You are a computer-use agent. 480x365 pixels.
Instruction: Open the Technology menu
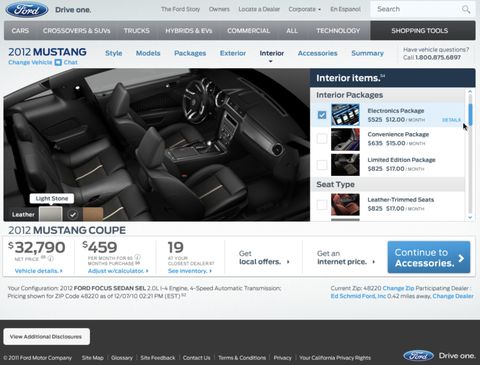pos(338,31)
